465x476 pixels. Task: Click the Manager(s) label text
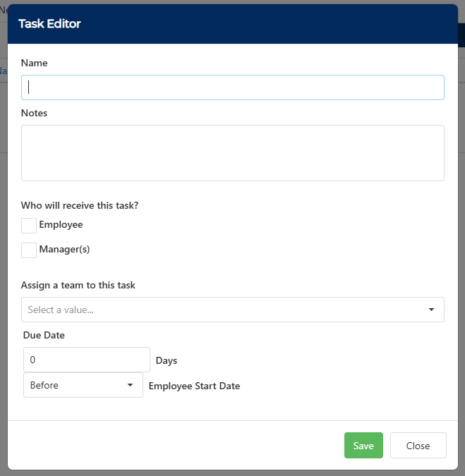point(64,249)
